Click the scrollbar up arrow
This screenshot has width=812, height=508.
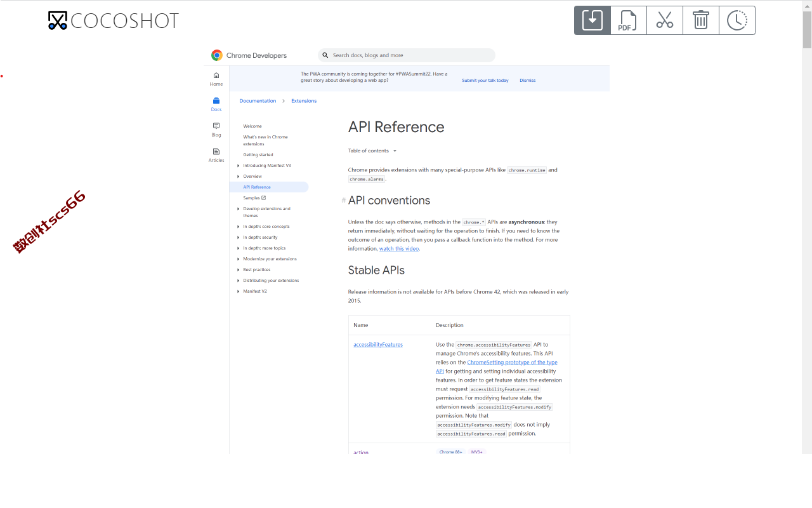click(807, 4)
